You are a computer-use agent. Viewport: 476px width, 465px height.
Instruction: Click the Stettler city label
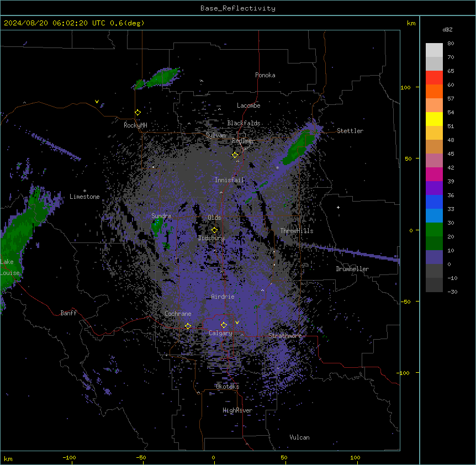(350, 131)
